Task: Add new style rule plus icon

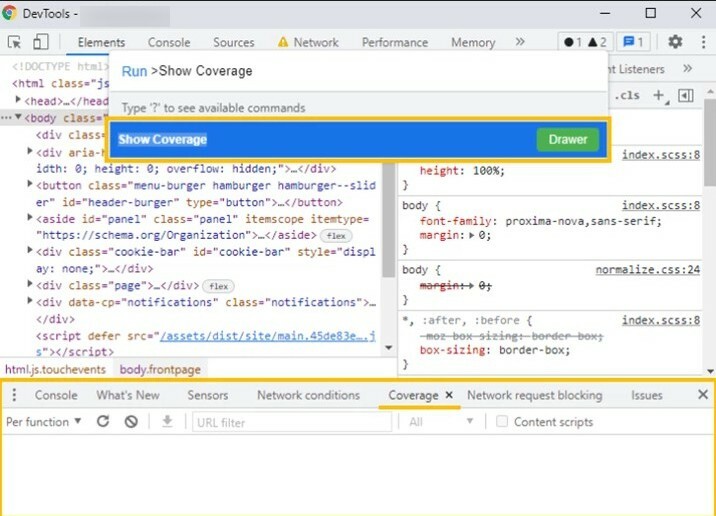Action: coord(659,95)
